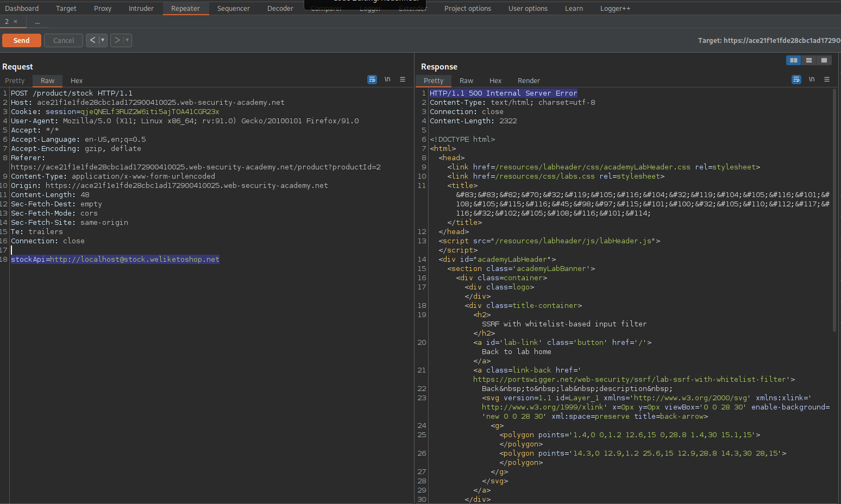Screen dimensions: 841x504
Task: Click the stockApi parameter line
Action: (x=115, y=260)
